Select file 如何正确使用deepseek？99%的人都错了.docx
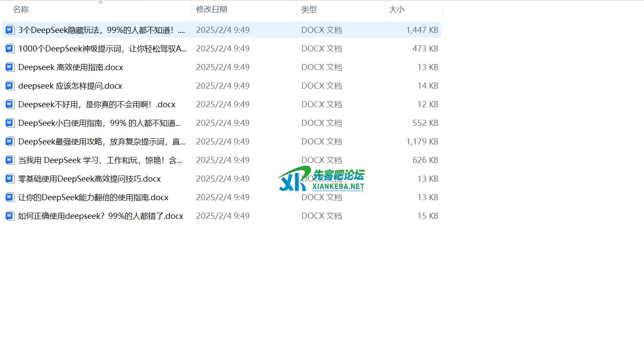 tap(100, 216)
